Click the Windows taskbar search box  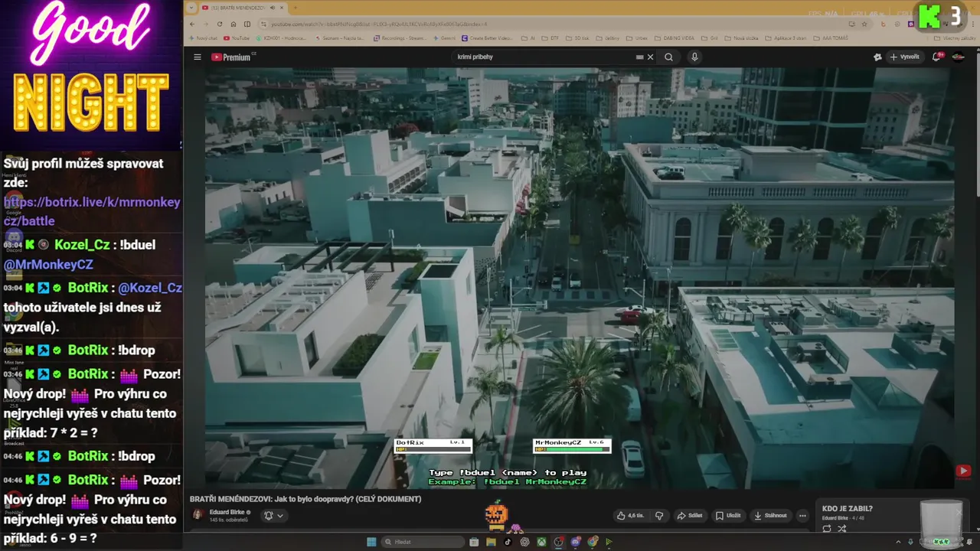423,542
